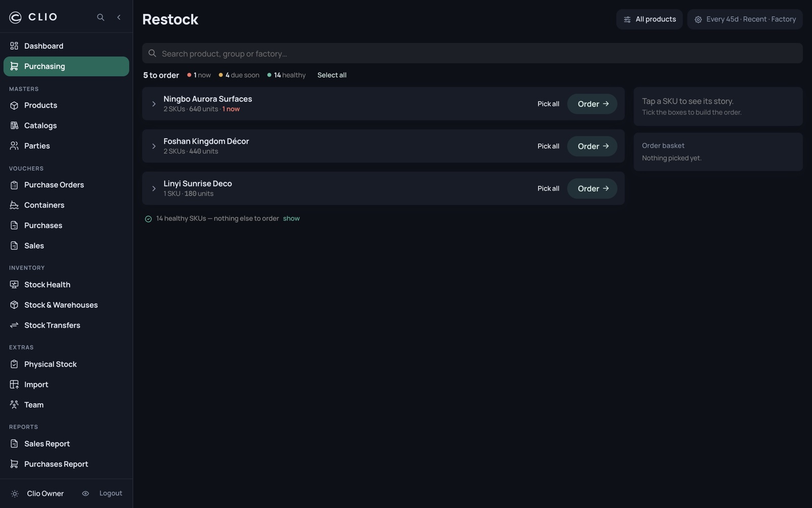Focus the product search field
The height and width of the screenshot is (508, 812).
click(x=472, y=53)
